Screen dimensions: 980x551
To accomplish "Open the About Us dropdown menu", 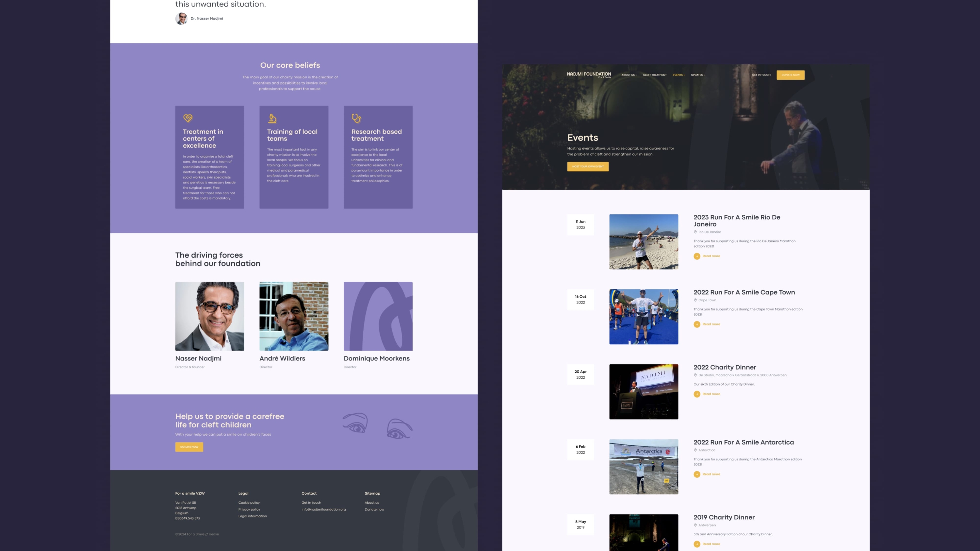I will [x=629, y=75].
